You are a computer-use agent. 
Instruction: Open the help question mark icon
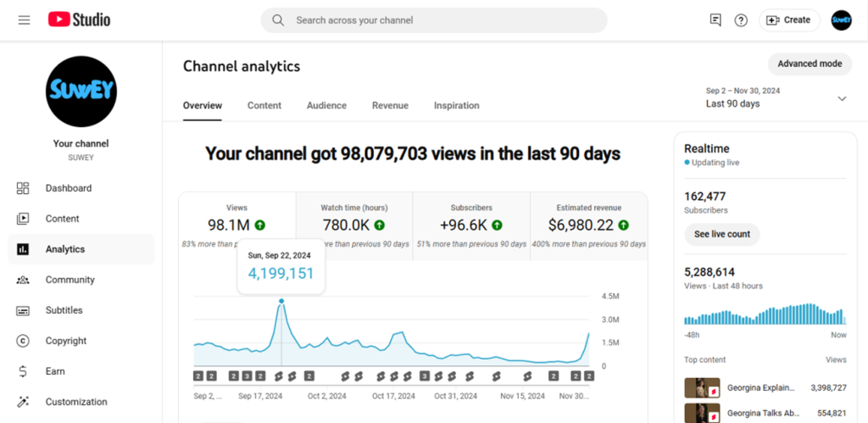click(741, 20)
